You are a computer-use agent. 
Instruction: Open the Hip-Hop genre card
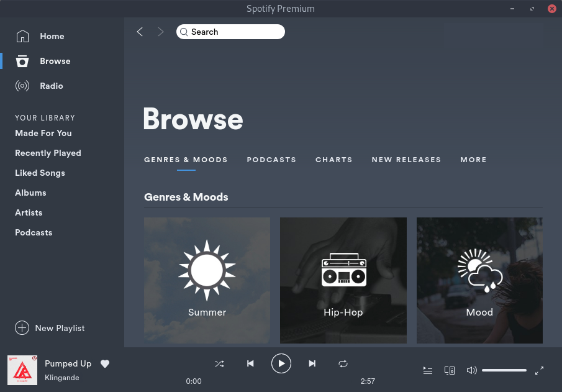click(x=343, y=280)
